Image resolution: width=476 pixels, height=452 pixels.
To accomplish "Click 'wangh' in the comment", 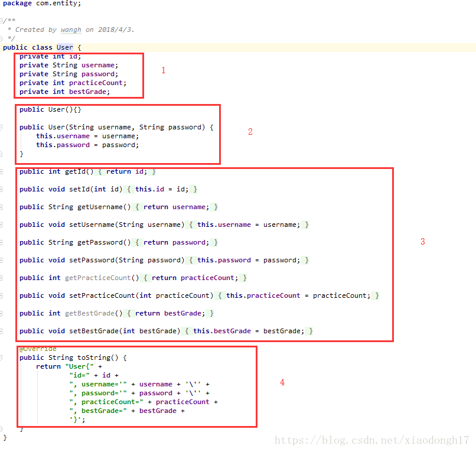I will click(x=71, y=30).
